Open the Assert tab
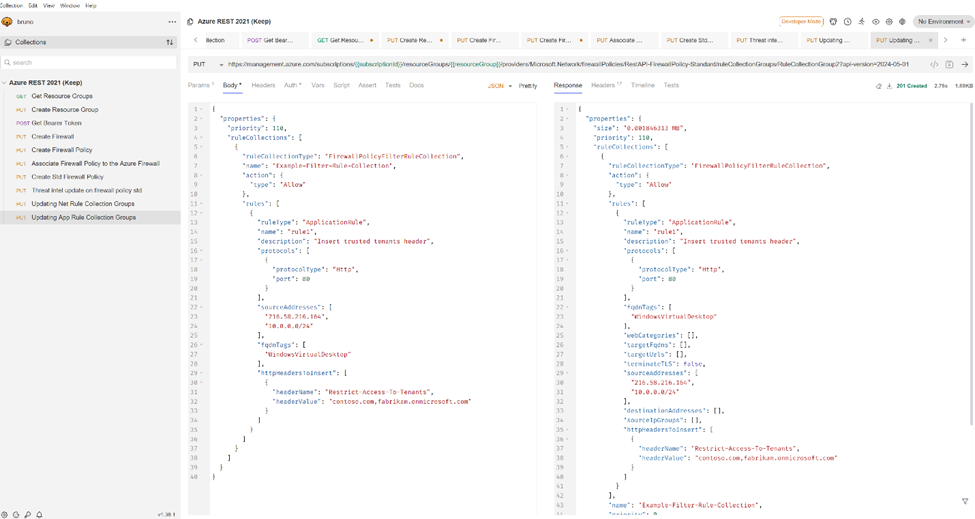Image resolution: width=975 pixels, height=519 pixels. 367,86
